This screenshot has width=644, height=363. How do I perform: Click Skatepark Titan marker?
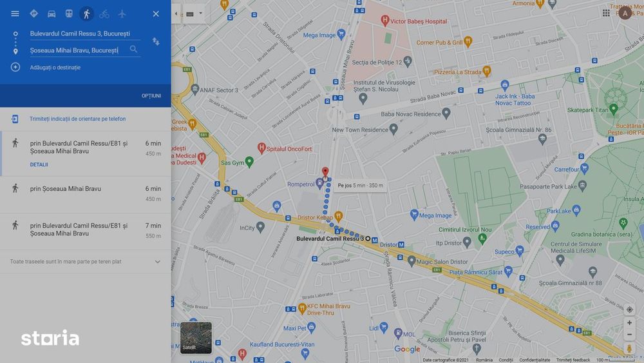tap(614, 108)
